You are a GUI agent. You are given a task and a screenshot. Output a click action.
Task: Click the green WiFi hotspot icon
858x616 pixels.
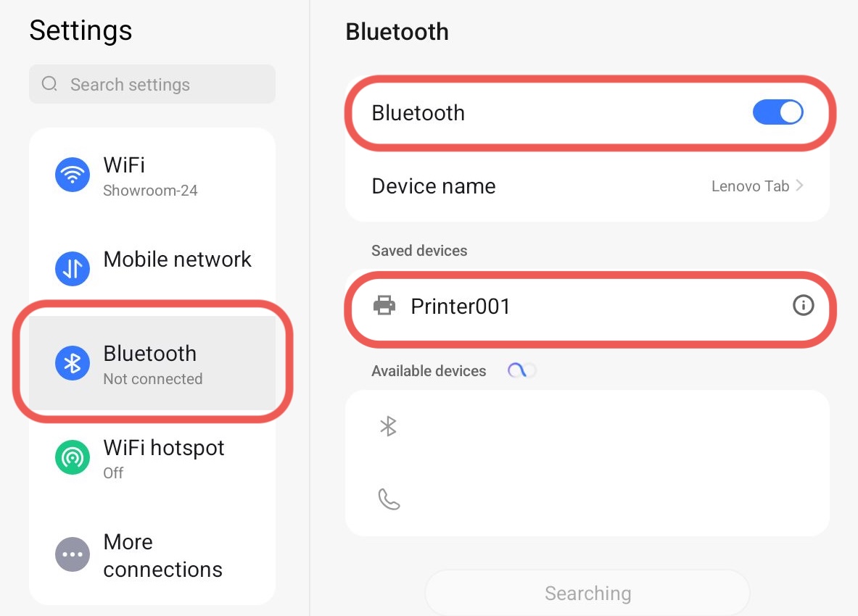73,457
